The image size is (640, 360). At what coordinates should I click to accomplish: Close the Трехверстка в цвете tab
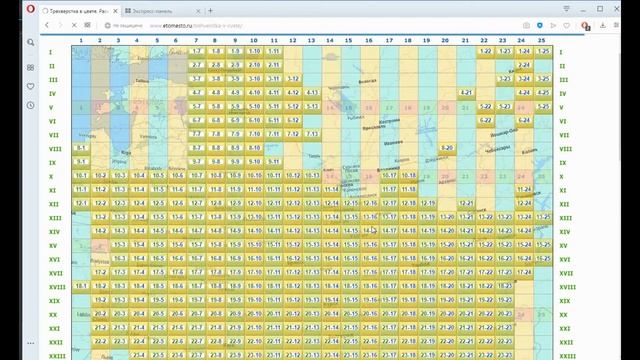(x=116, y=11)
